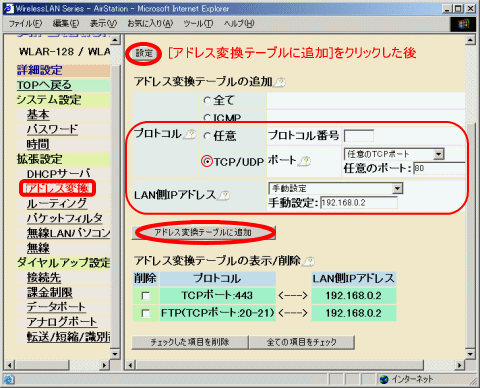Open the アドレス変換 link
This screenshot has height=388, width=480.
(57, 188)
